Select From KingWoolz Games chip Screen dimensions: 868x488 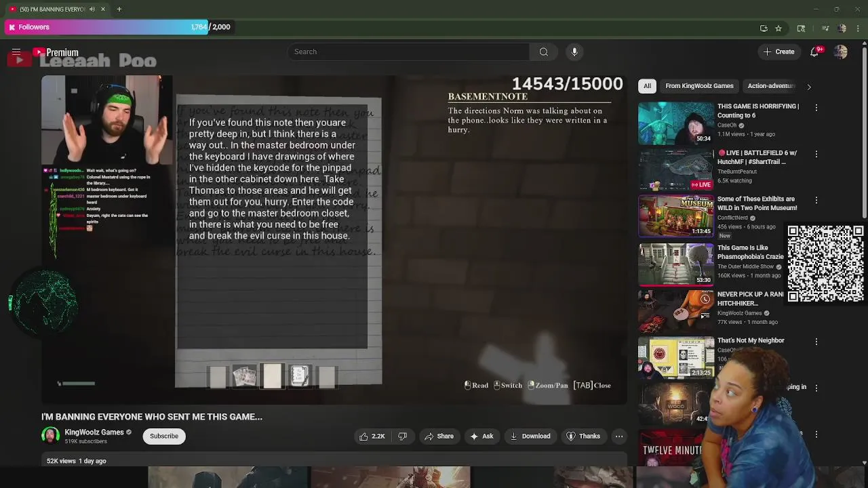click(x=699, y=86)
